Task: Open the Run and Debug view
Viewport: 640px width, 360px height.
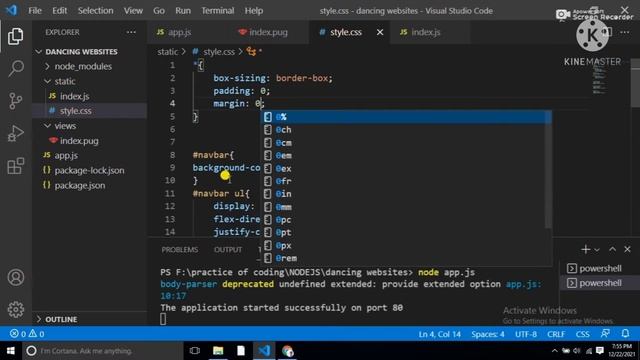Action: (x=16, y=133)
